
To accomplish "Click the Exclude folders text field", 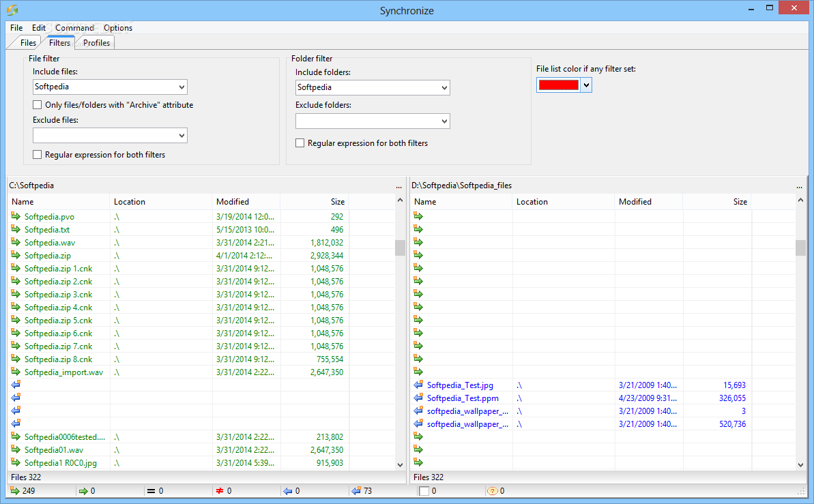I will (368, 121).
